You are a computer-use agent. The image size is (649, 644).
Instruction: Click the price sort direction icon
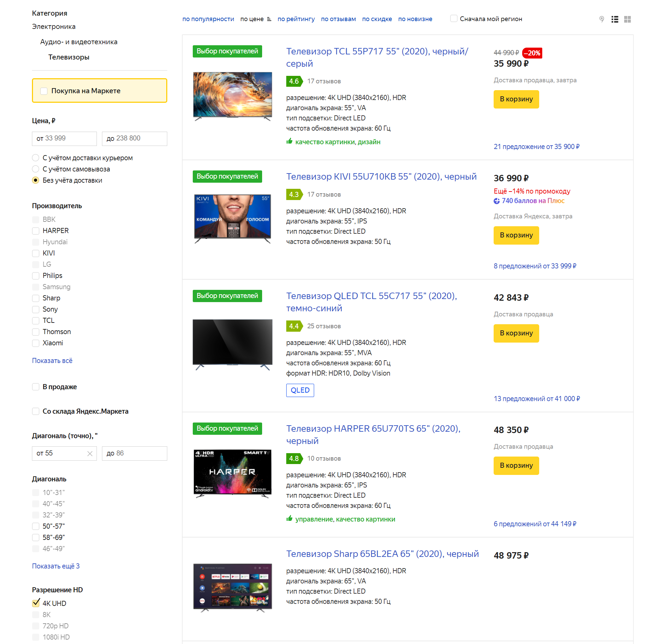click(269, 19)
